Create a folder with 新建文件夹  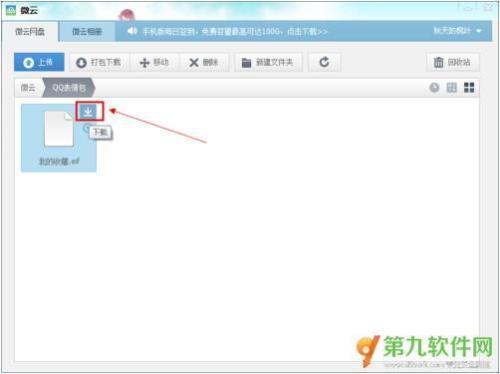coord(268,62)
